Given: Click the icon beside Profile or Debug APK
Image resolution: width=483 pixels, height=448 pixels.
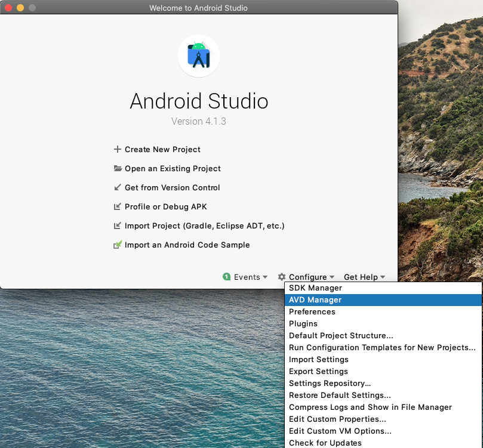Looking at the screenshot, I should (118, 206).
